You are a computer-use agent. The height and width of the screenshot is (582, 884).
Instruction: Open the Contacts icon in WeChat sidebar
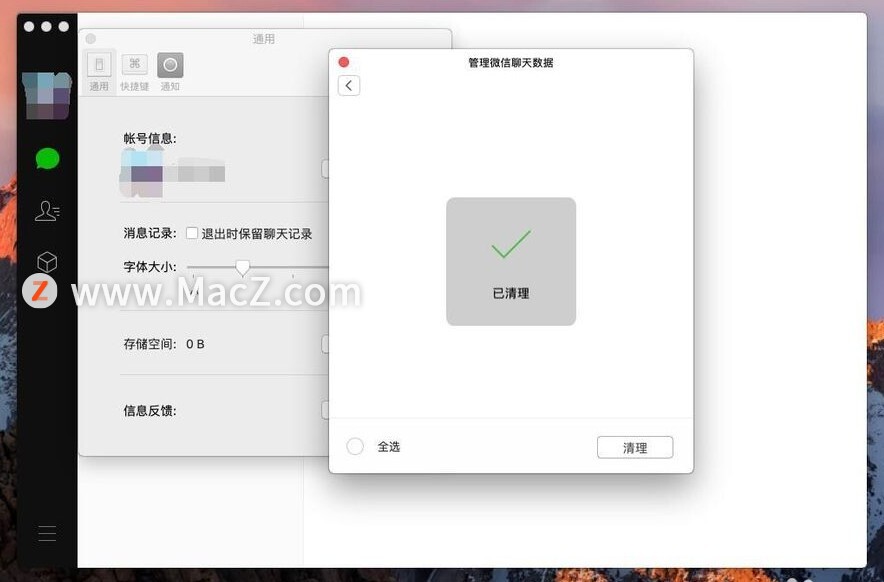(47, 211)
